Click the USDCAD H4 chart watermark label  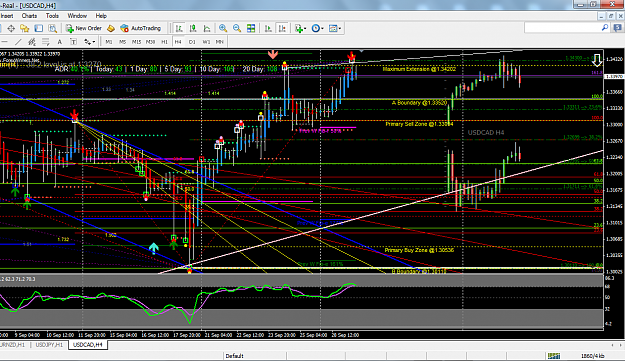click(486, 132)
